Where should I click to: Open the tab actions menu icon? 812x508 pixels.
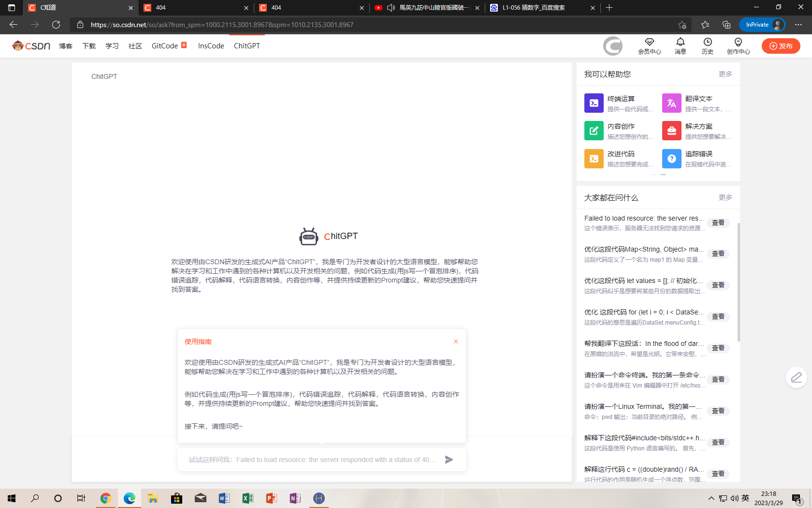click(12, 8)
